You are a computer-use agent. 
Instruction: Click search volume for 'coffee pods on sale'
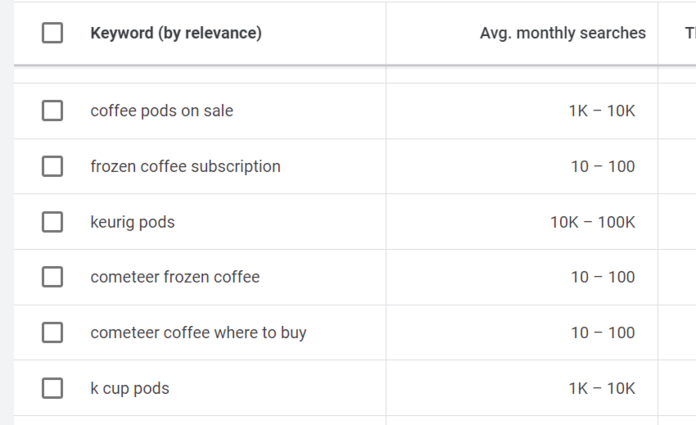pyautogui.click(x=601, y=111)
